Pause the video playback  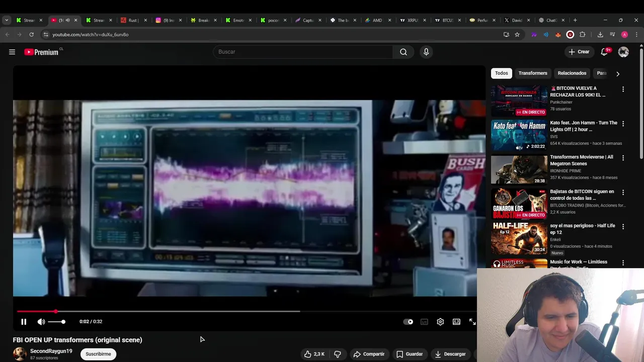[24, 322]
